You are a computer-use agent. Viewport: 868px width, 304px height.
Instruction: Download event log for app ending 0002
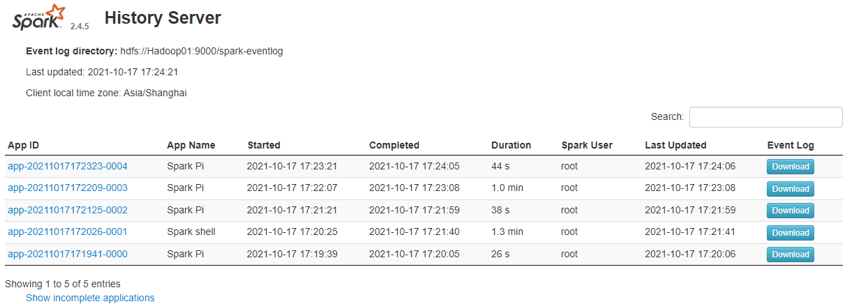click(x=790, y=211)
